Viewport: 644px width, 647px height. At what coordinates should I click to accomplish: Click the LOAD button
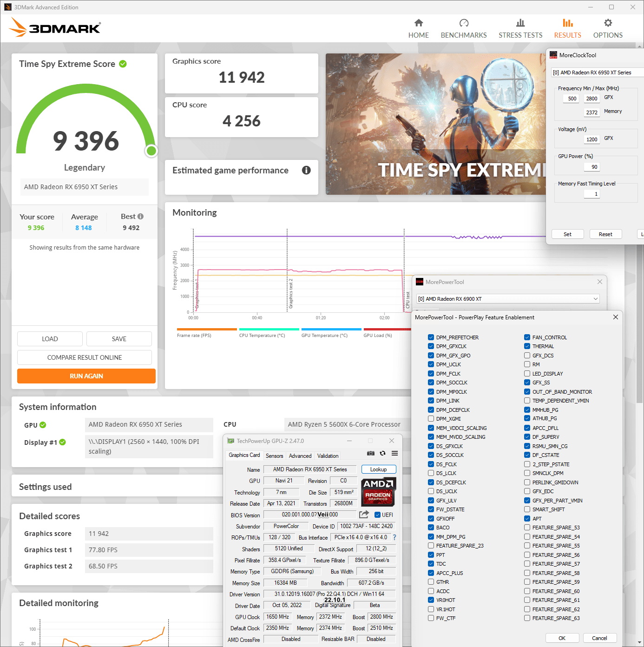coord(50,339)
